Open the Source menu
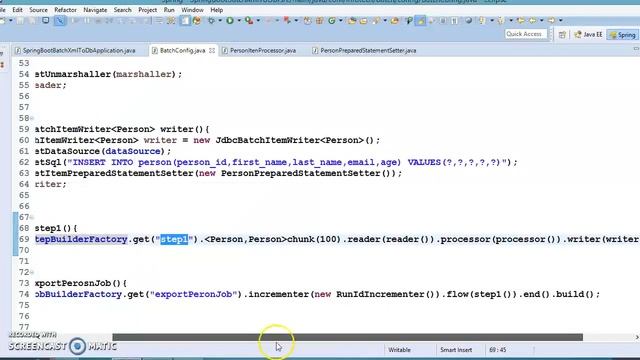The width and height of the screenshot is (640, 360). click(38, 10)
